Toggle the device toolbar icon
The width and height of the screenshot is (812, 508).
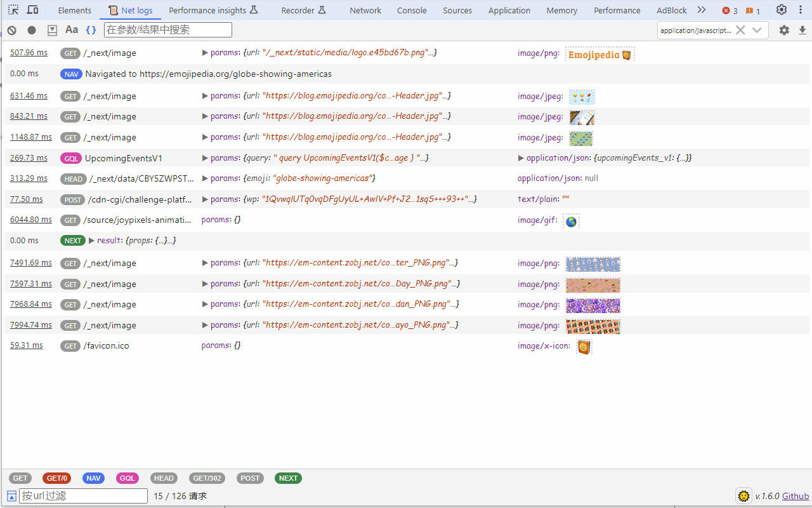pyautogui.click(x=32, y=10)
